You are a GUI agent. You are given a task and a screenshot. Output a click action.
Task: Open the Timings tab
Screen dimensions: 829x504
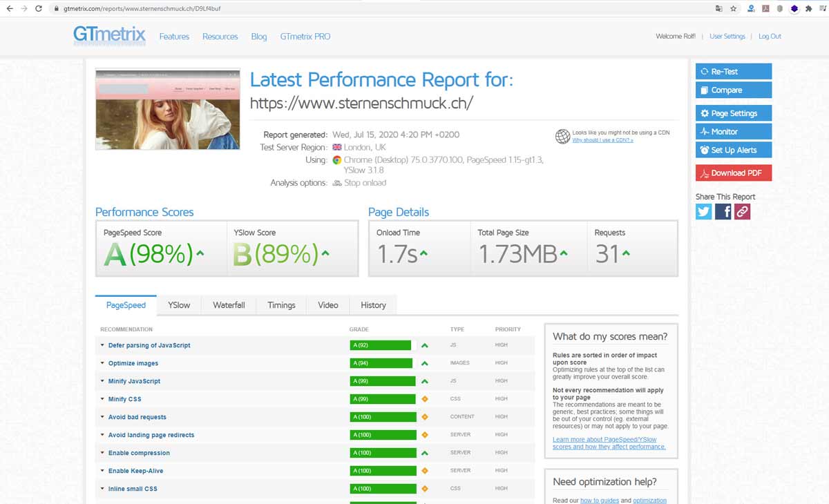(281, 305)
